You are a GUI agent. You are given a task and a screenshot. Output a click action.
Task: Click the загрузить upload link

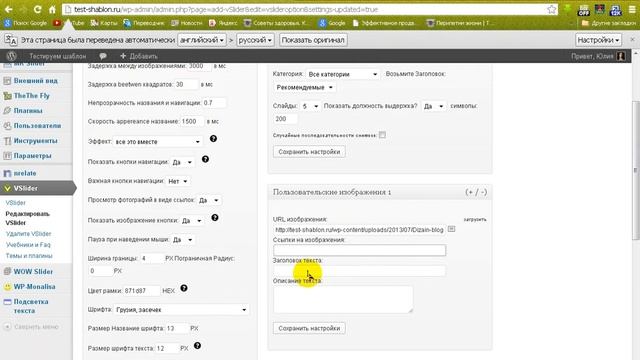(475, 219)
